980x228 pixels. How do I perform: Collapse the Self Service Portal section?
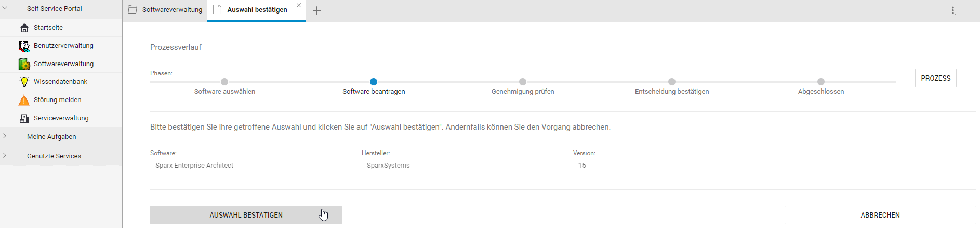(5, 8)
